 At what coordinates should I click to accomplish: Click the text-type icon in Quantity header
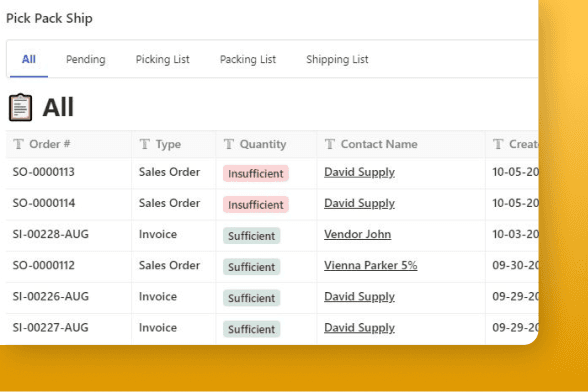click(x=229, y=144)
